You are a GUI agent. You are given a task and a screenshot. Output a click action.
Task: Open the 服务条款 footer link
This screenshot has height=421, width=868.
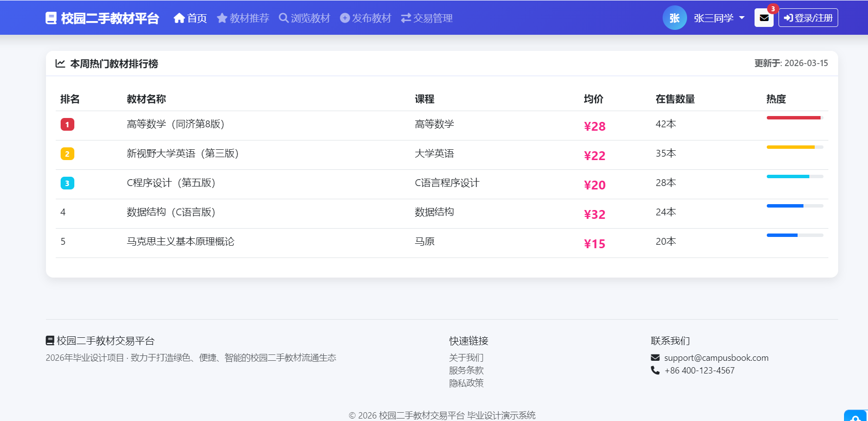tap(467, 371)
